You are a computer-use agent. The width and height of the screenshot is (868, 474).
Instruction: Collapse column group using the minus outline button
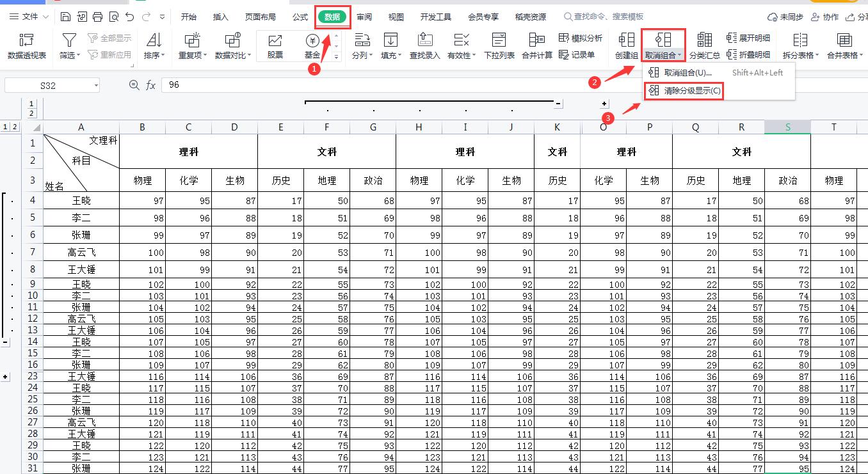pyautogui.click(x=559, y=103)
